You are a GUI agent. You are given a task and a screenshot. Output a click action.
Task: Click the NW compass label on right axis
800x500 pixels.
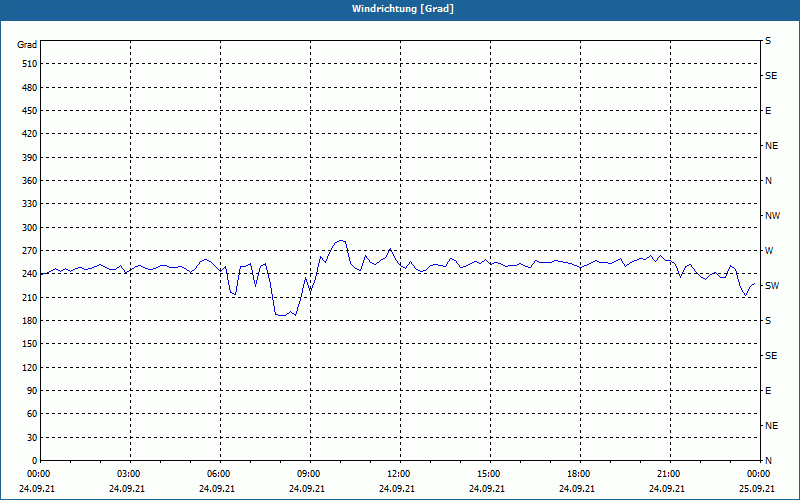coord(772,216)
